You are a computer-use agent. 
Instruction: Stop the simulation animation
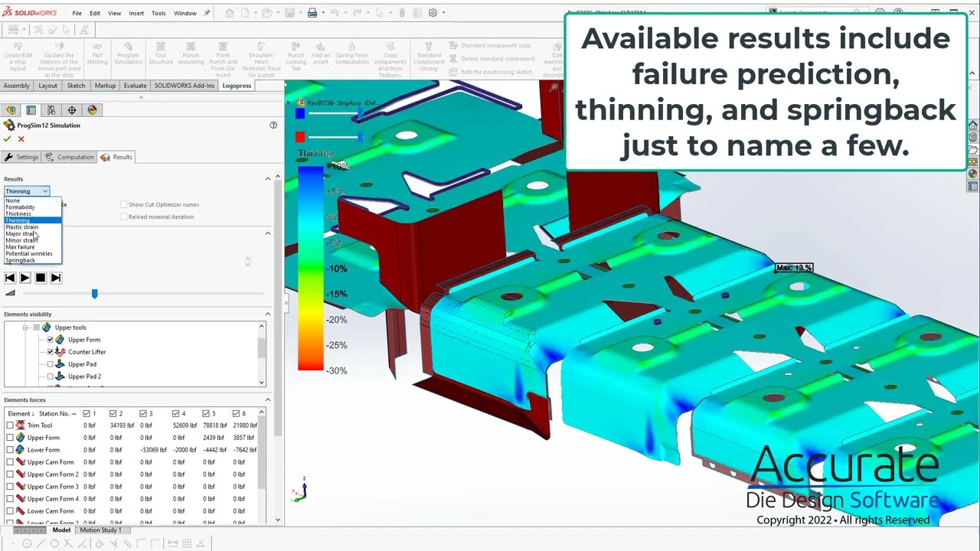coord(41,278)
